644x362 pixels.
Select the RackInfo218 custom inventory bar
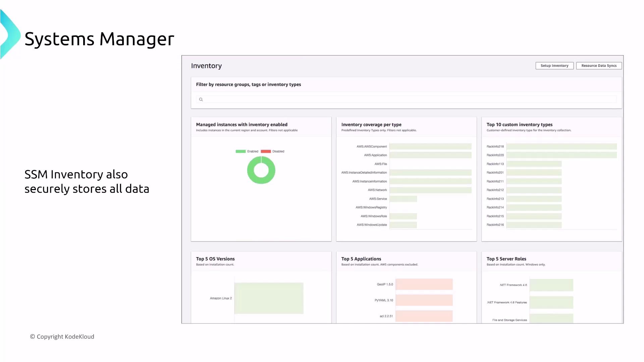(x=561, y=146)
